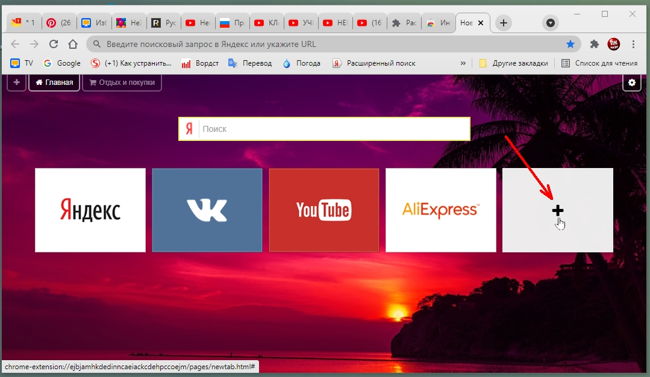This screenshot has height=377, width=650.
Task: Open the Chrome three-dot menu
Action: [x=633, y=44]
